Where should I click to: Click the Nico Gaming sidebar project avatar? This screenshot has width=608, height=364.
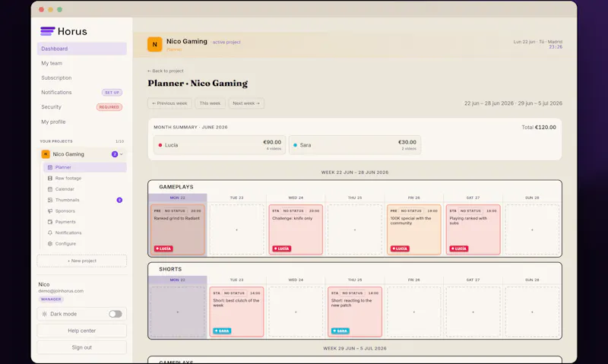[46, 154]
